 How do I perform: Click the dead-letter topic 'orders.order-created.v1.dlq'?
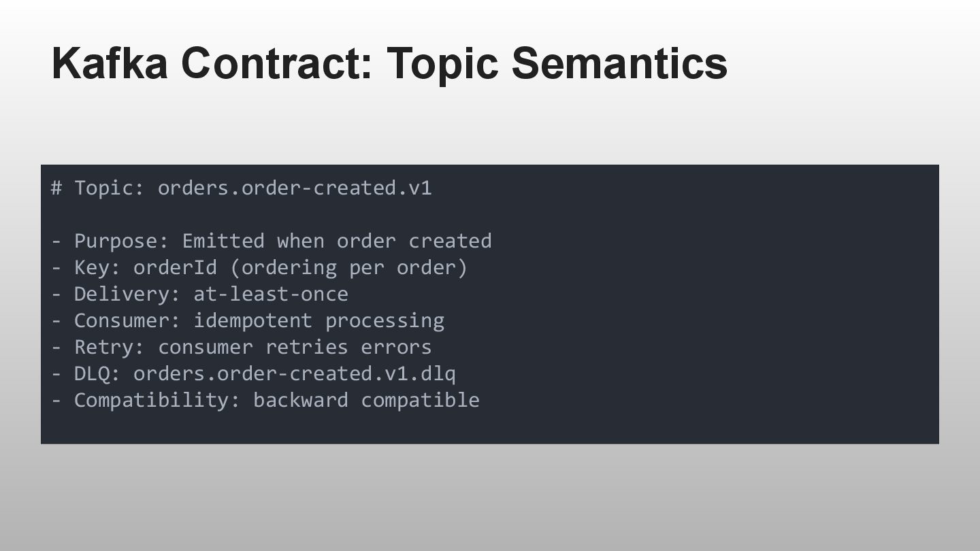[294, 373]
